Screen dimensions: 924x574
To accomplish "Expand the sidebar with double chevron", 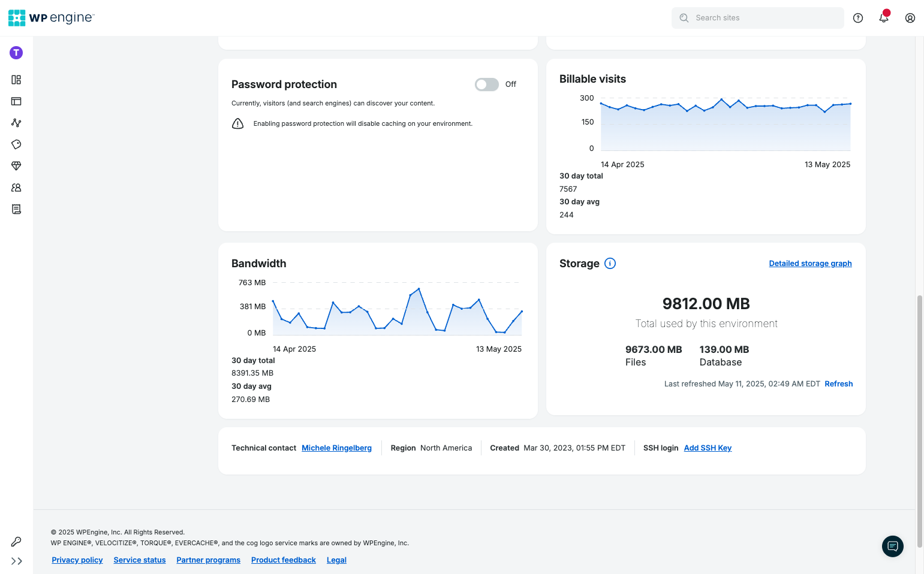I will (17, 561).
